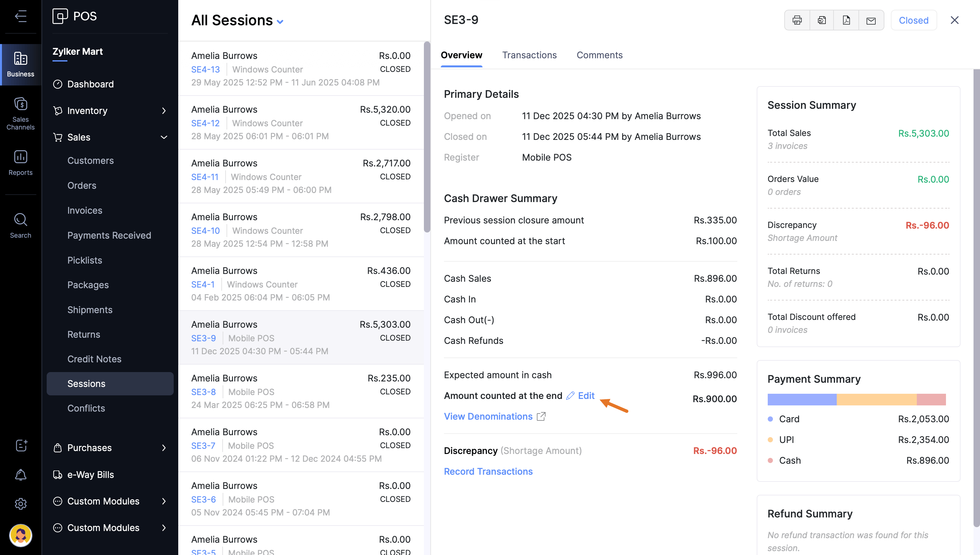
Task: Switch to the Comments tab
Action: [599, 55]
